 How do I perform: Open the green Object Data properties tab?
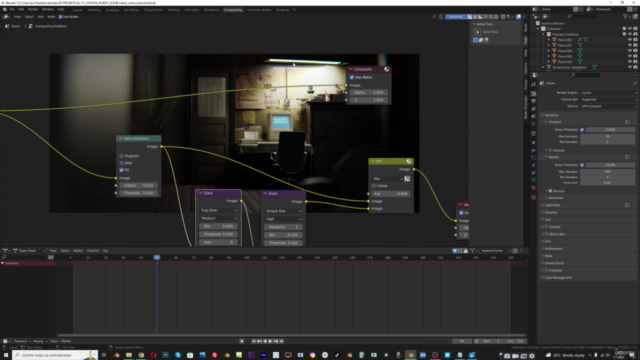coord(533,180)
